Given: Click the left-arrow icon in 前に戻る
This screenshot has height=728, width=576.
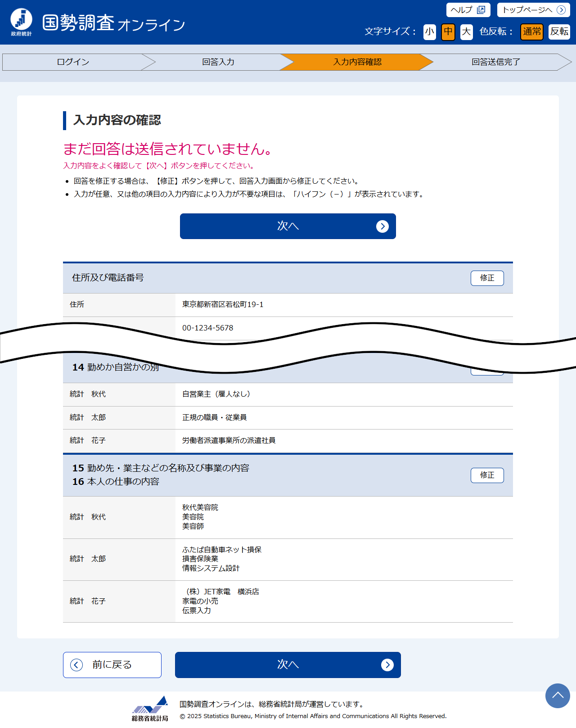Looking at the screenshot, I should 76,665.
